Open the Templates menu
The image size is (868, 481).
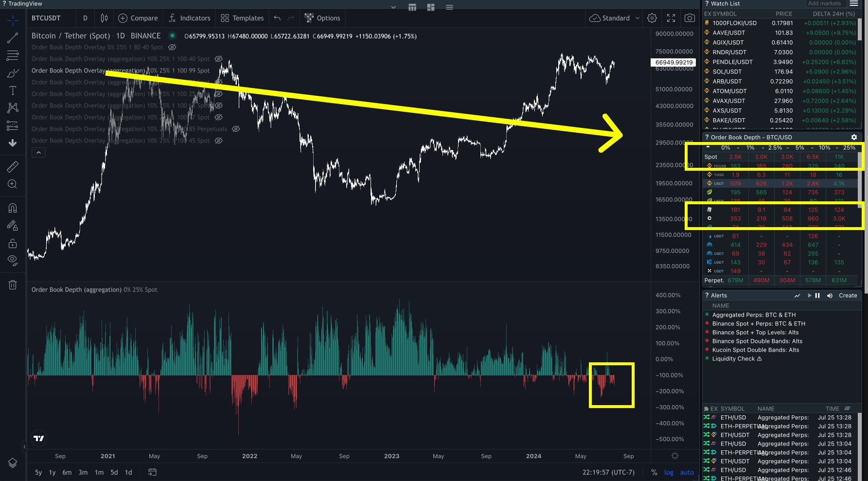point(242,18)
